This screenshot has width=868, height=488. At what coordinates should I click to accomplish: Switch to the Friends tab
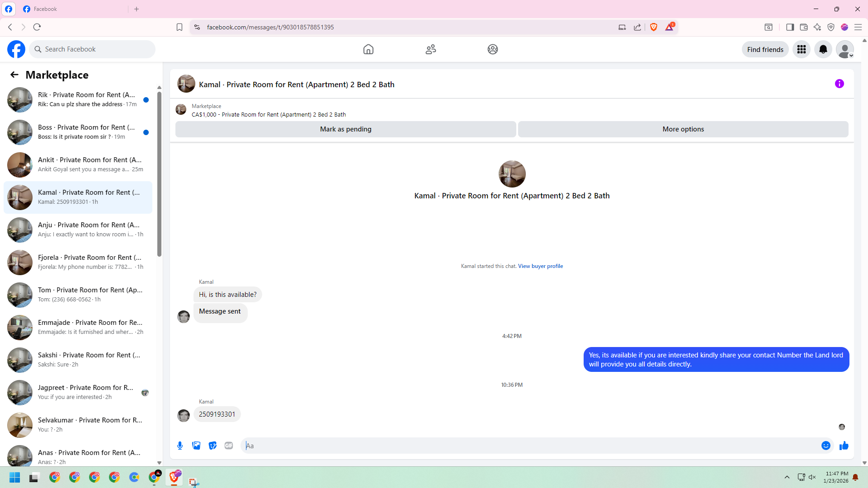click(x=430, y=49)
